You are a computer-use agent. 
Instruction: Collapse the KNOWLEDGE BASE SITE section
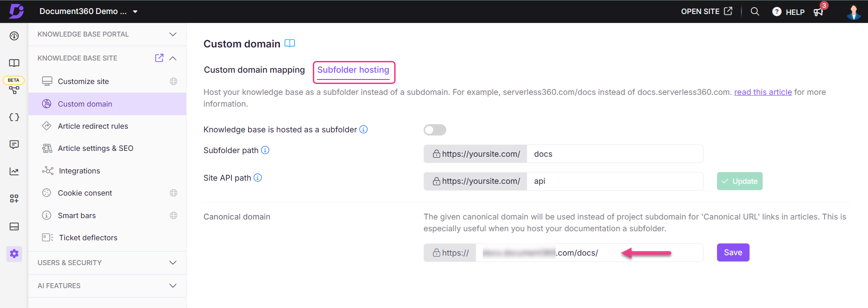tap(173, 58)
